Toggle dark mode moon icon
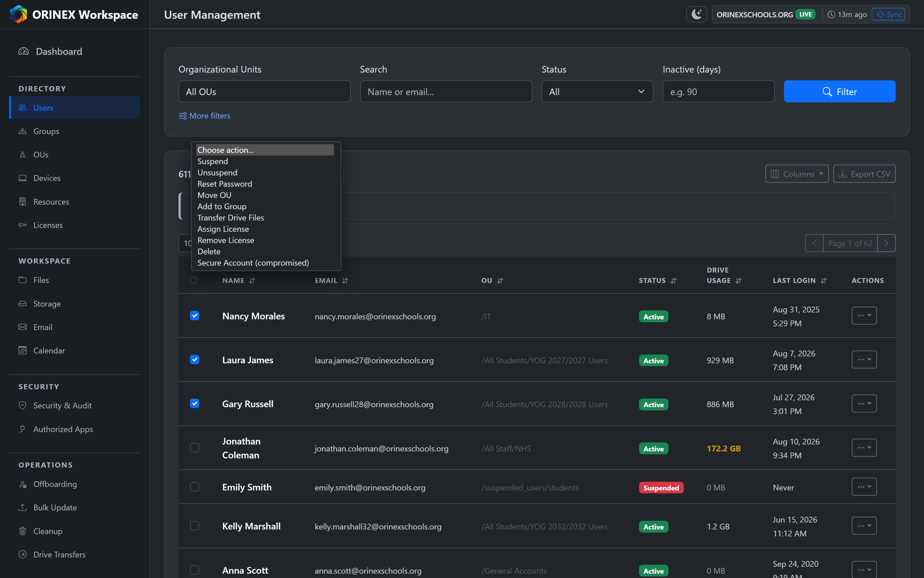Screen dimensions: 924x578 tap(696, 14)
